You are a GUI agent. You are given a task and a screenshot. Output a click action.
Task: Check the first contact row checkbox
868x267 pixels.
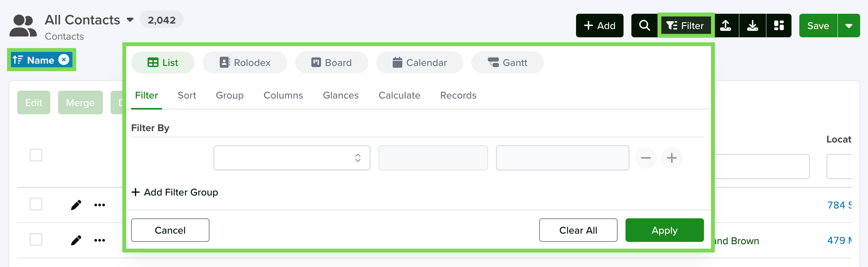click(x=36, y=204)
